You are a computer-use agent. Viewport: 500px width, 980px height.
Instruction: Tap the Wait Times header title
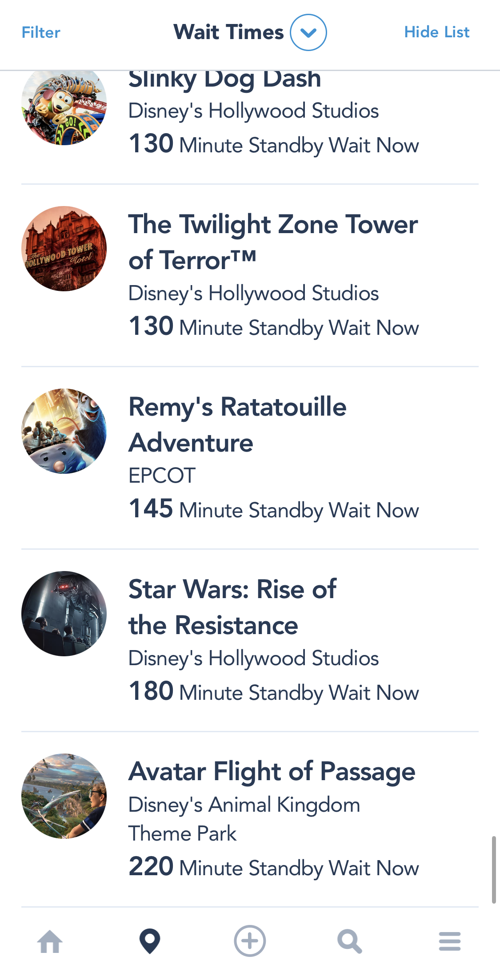point(228,32)
